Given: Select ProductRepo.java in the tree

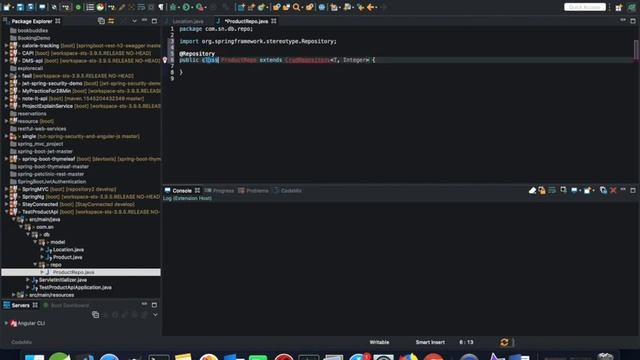Looking at the screenshot, I should tap(73, 272).
